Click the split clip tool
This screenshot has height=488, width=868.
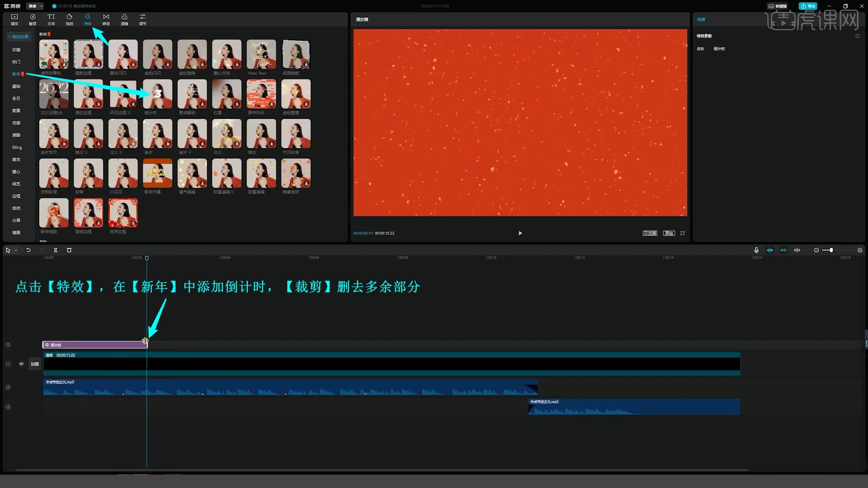click(56, 250)
